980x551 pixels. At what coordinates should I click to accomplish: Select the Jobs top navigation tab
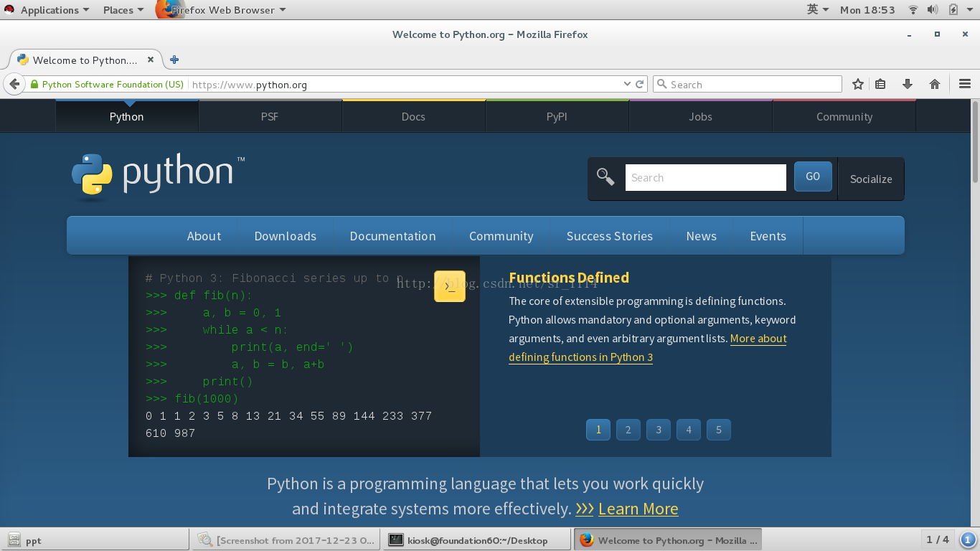700,116
